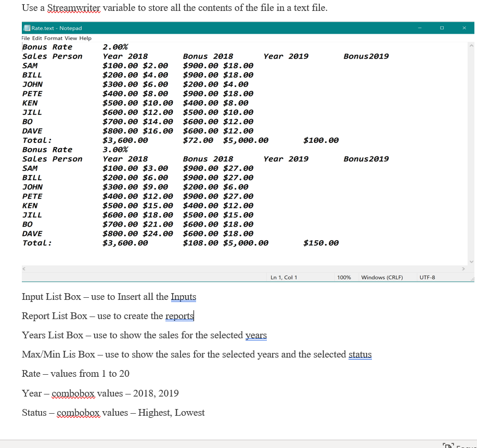The height and width of the screenshot is (448, 477).
Task: Click the Windows (CRLF) line-ending indicator
Action: tap(382, 277)
